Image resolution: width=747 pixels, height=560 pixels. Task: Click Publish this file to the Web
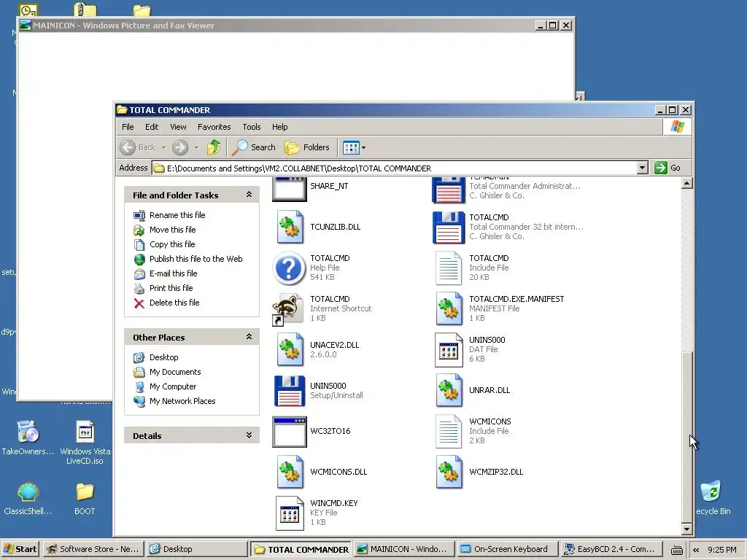[x=196, y=259]
